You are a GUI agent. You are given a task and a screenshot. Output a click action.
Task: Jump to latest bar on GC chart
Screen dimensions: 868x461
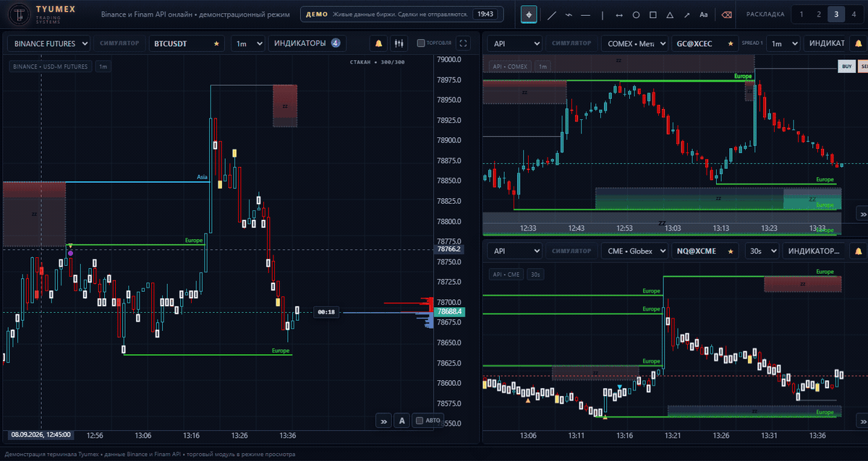pos(861,214)
